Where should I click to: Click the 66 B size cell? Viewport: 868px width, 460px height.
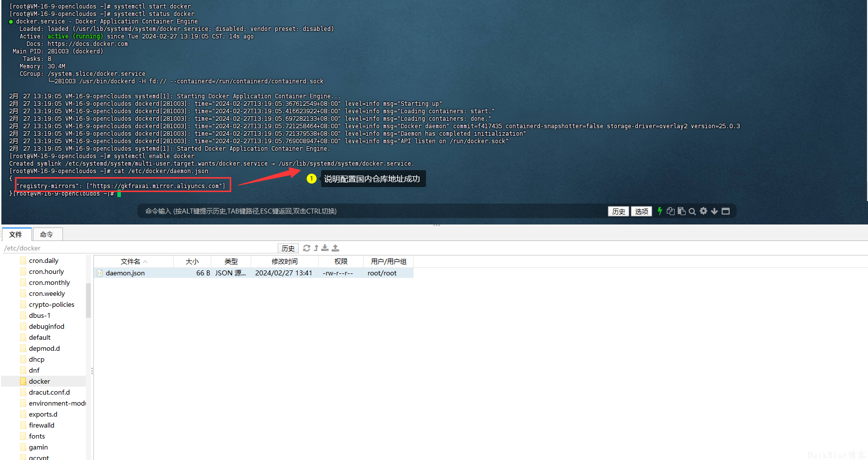tap(203, 273)
